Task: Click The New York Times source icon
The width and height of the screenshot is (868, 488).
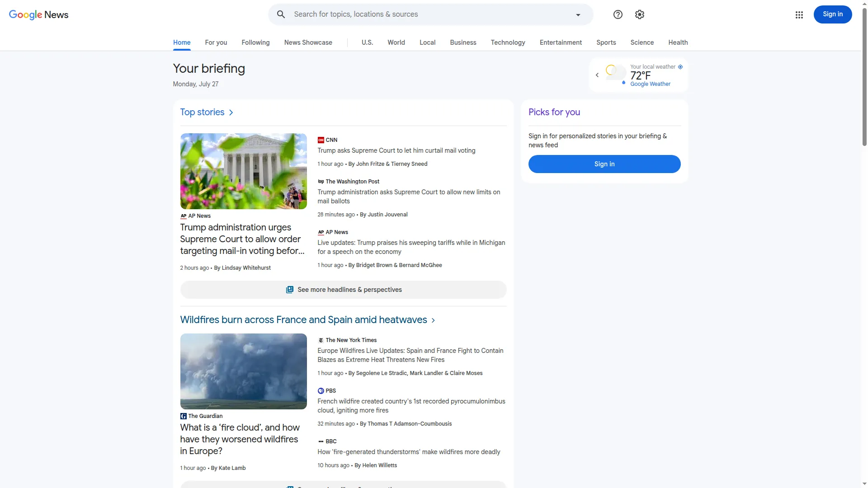Action: (321, 340)
